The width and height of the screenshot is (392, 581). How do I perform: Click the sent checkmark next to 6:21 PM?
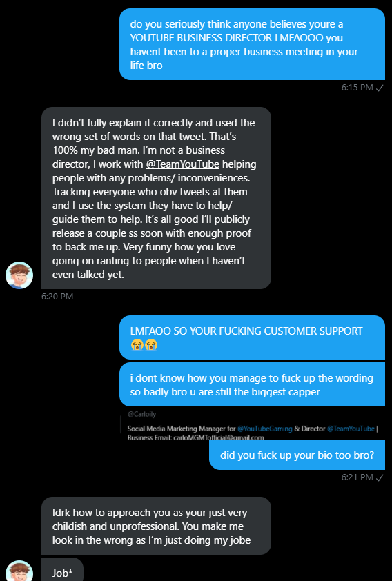tap(380, 477)
